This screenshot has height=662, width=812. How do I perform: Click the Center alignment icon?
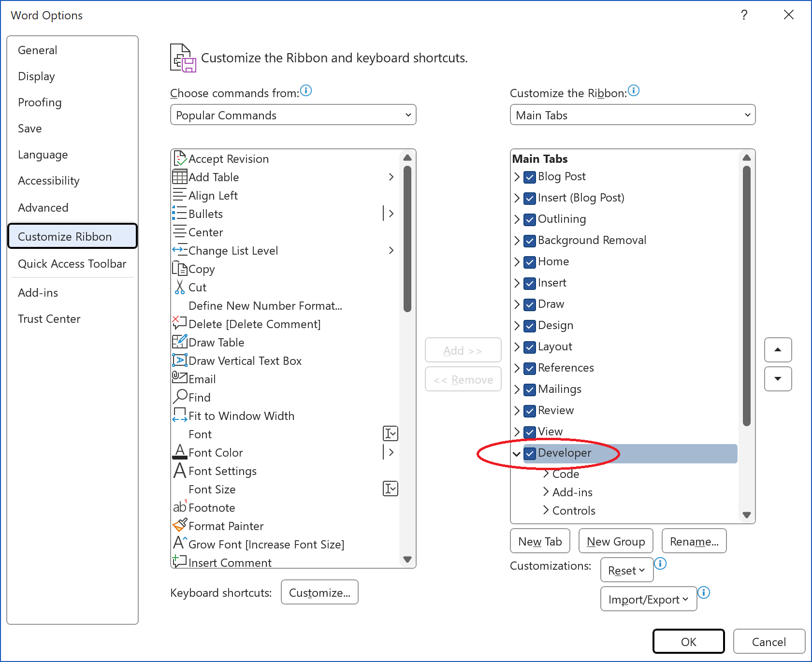pyautogui.click(x=180, y=232)
